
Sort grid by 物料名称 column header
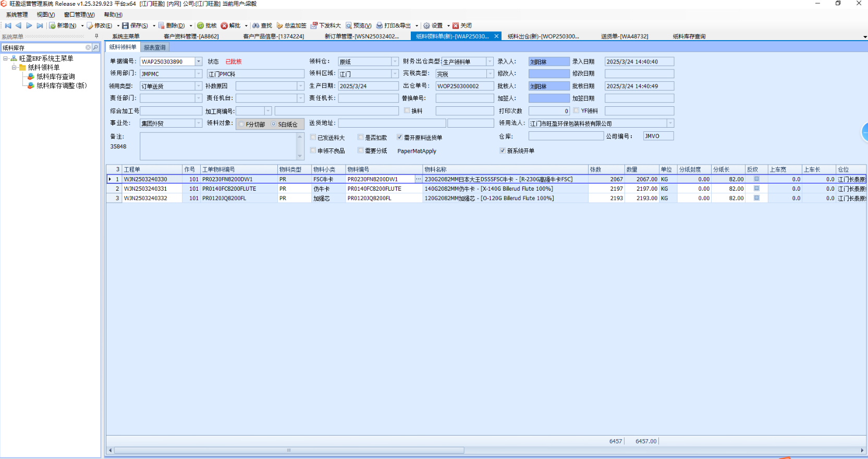(505, 169)
